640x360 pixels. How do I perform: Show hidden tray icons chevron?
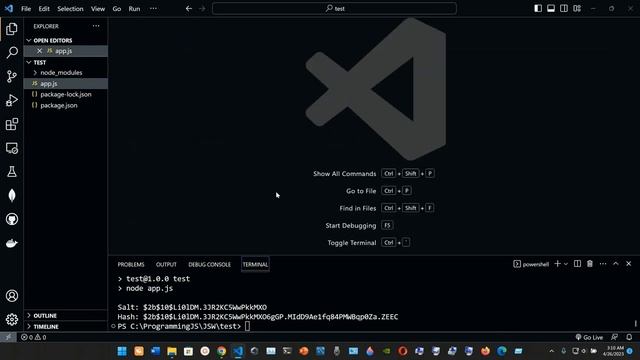point(551,351)
